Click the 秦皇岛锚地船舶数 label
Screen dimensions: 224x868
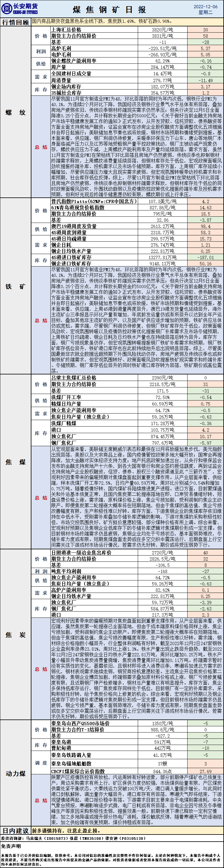[x=71, y=764]
